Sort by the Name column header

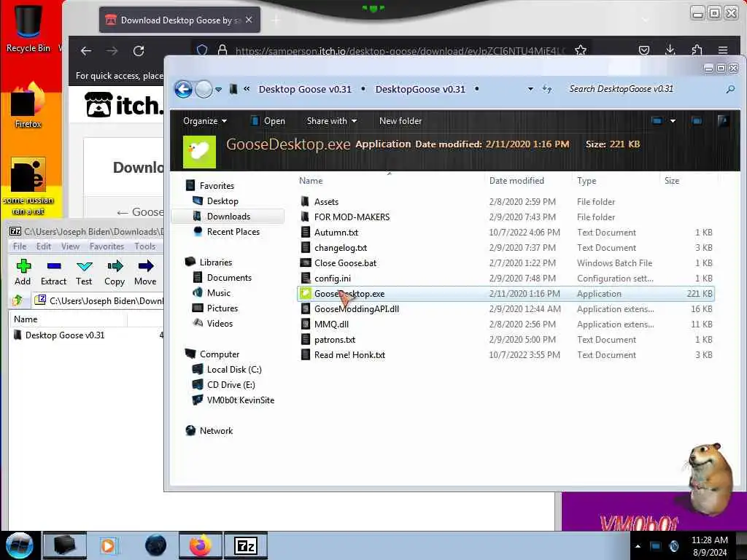tap(311, 181)
